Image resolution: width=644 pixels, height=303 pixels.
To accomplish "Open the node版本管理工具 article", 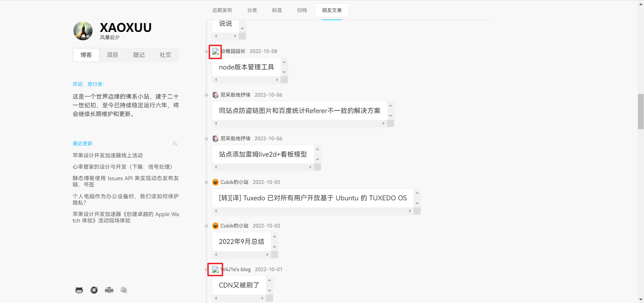I will [x=247, y=67].
